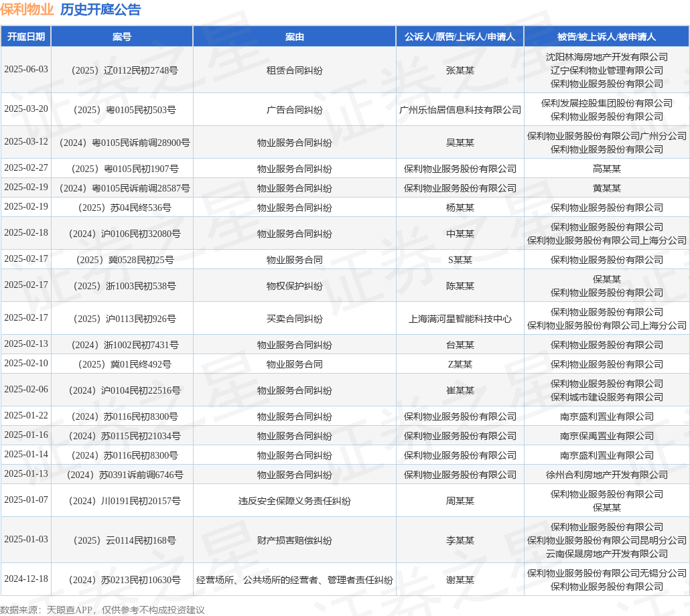Image resolution: width=690 pixels, height=616 pixels.
Task: Click defendant 辽宁保利物业管理有限公司
Action: [607, 70]
